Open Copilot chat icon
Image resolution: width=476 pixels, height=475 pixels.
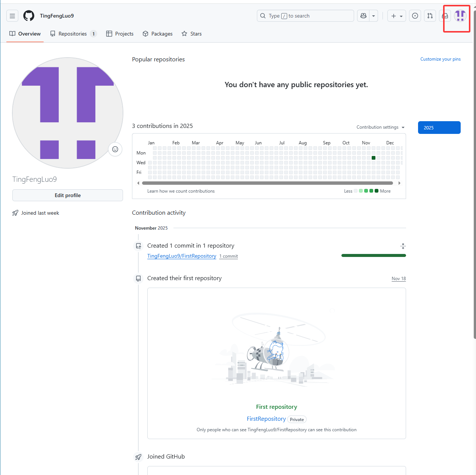click(x=363, y=16)
